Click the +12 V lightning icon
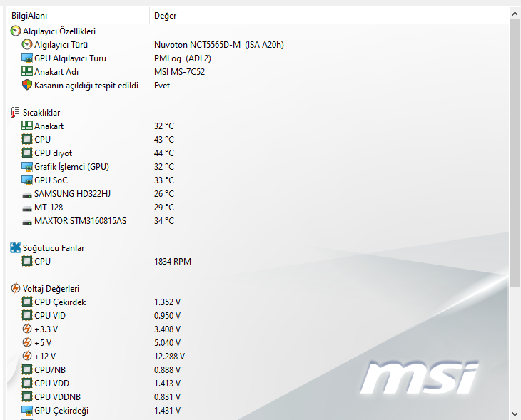Viewport: 521px width, 420px height. [27, 356]
